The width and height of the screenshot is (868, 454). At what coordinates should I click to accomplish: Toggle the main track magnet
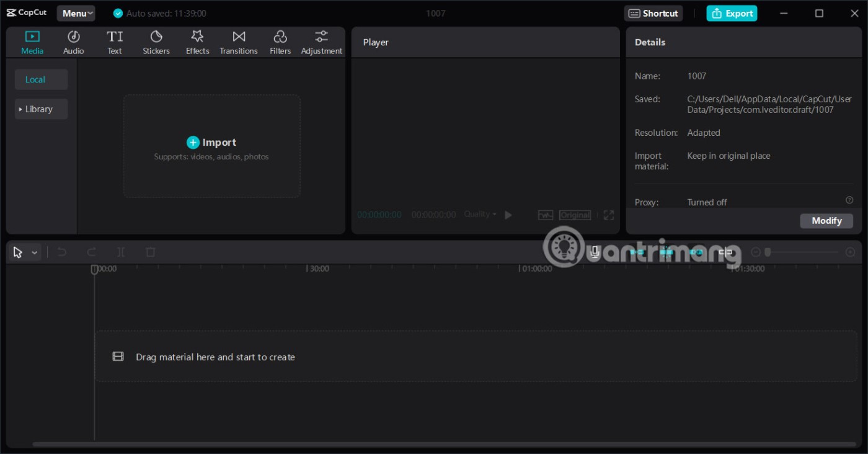(637, 252)
